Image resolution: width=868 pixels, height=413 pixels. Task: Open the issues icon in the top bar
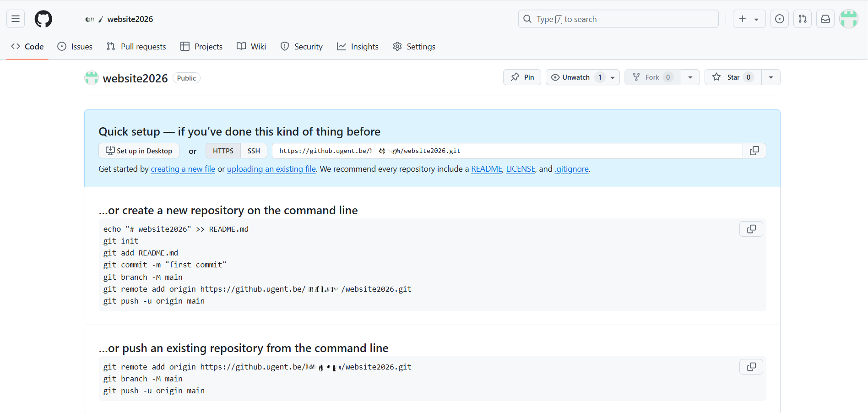[780, 19]
